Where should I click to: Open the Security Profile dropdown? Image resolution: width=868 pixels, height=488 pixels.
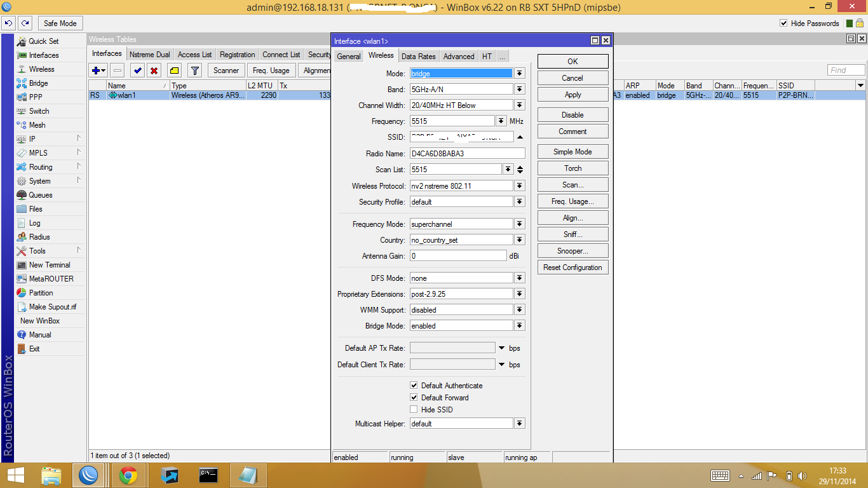pyautogui.click(x=520, y=202)
